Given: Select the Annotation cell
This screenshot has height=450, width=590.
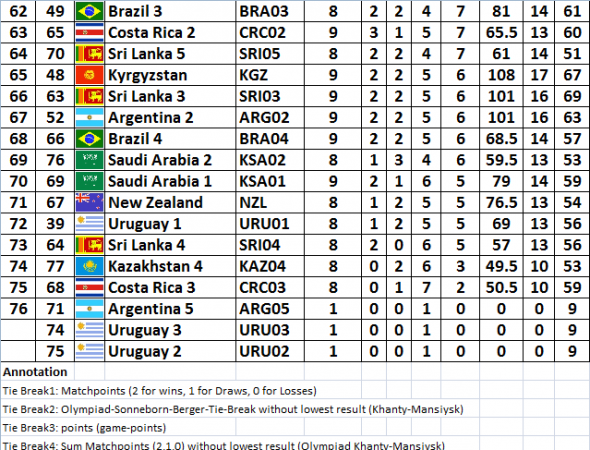Looking at the screenshot, I should [x=37, y=372].
